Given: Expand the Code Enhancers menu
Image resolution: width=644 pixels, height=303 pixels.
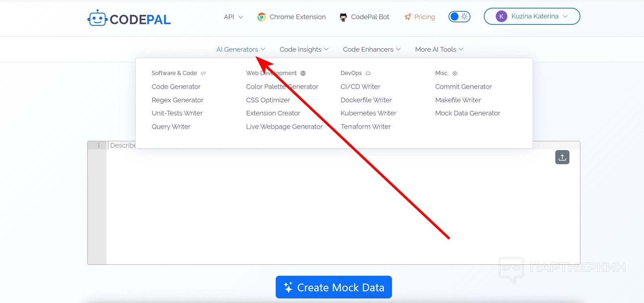Looking at the screenshot, I should click(x=372, y=50).
